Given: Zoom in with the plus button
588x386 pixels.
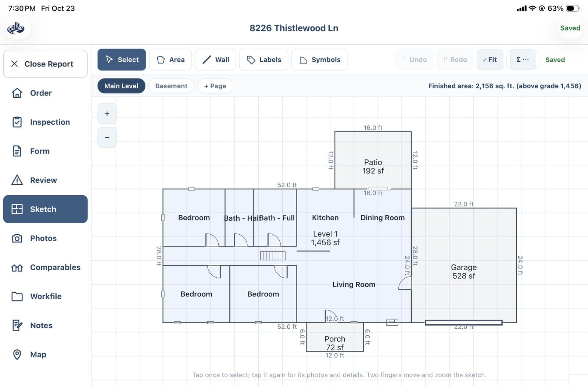Looking at the screenshot, I should [107, 114].
